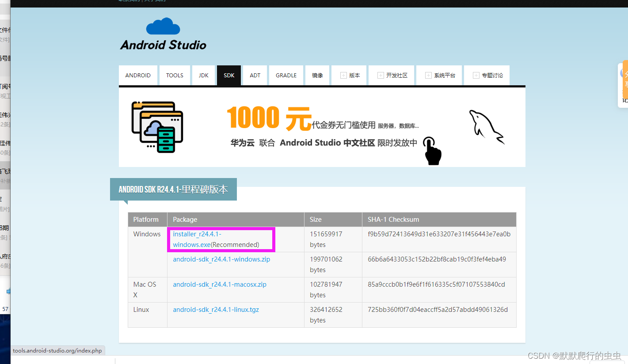Open the ANDROID navigation tab

click(x=138, y=75)
